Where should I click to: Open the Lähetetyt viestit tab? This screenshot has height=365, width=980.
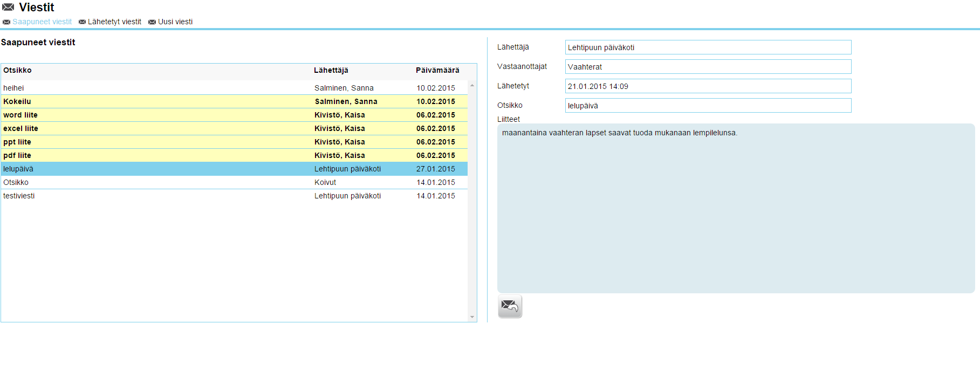(114, 22)
